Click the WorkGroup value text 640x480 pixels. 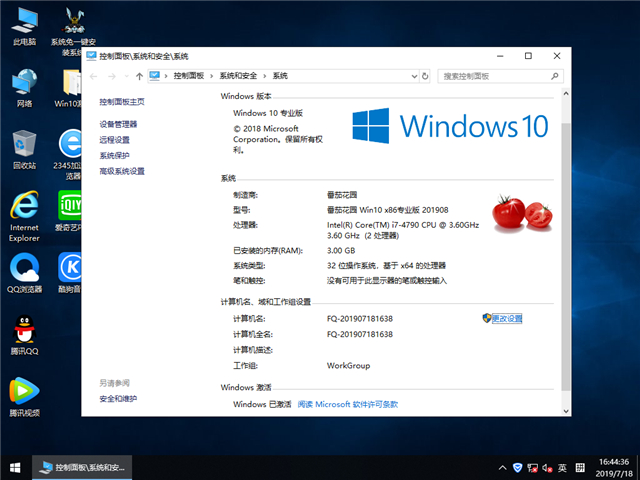coord(348,366)
